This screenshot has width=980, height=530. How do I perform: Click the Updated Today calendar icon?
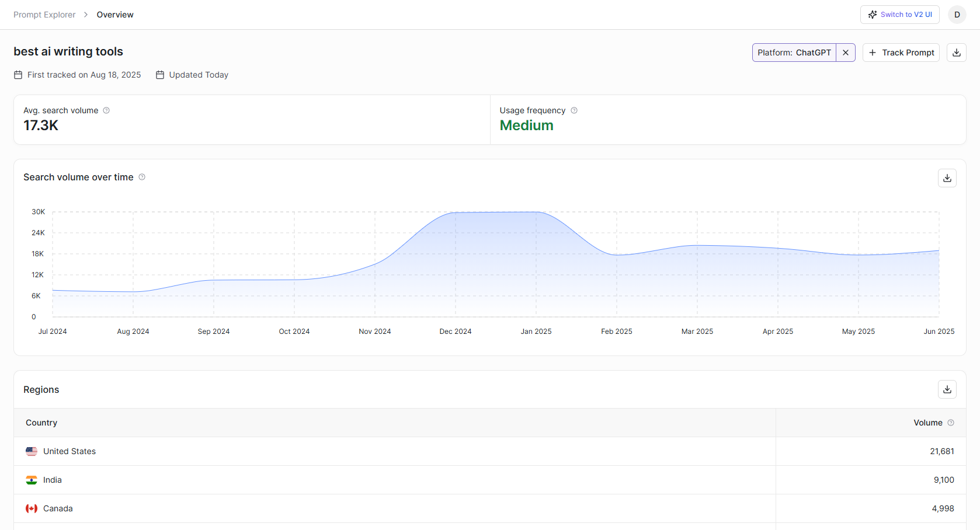pos(160,75)
